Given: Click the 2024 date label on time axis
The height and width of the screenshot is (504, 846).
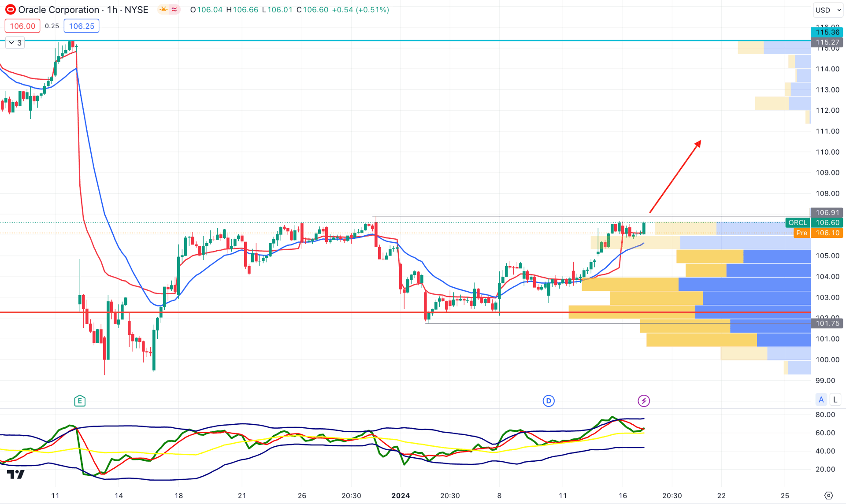Looking at the screenshot, I should tap(401, 496).
